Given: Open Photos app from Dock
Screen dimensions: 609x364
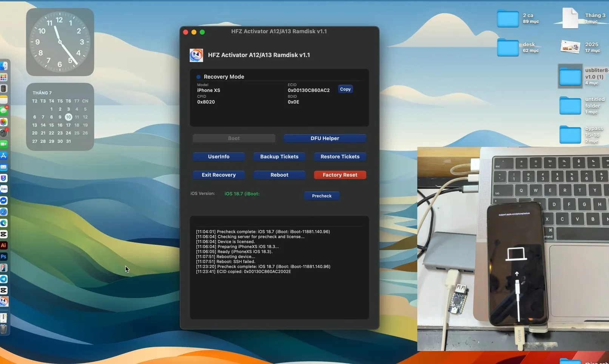Looking at the screenshot, I should pos(4,122).
